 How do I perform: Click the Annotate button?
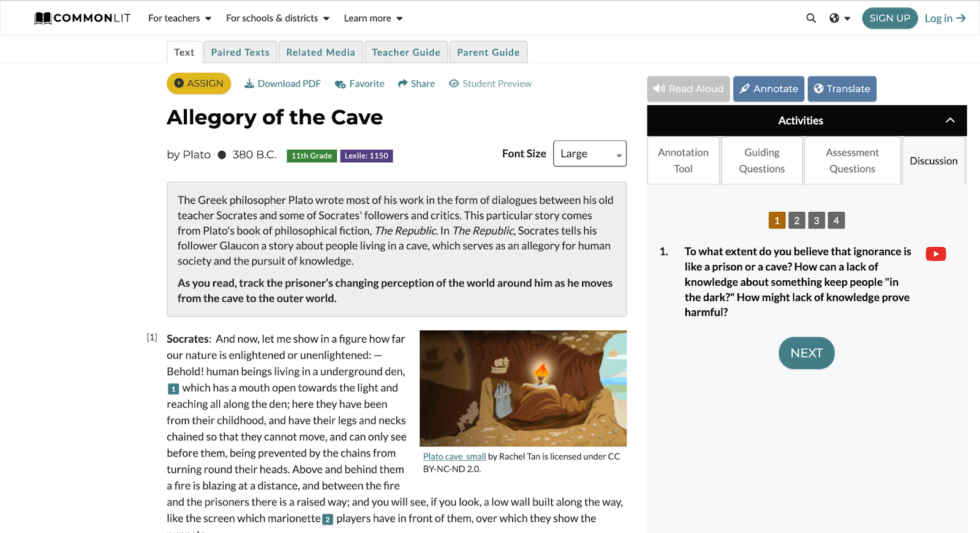(x=769, y=89)
